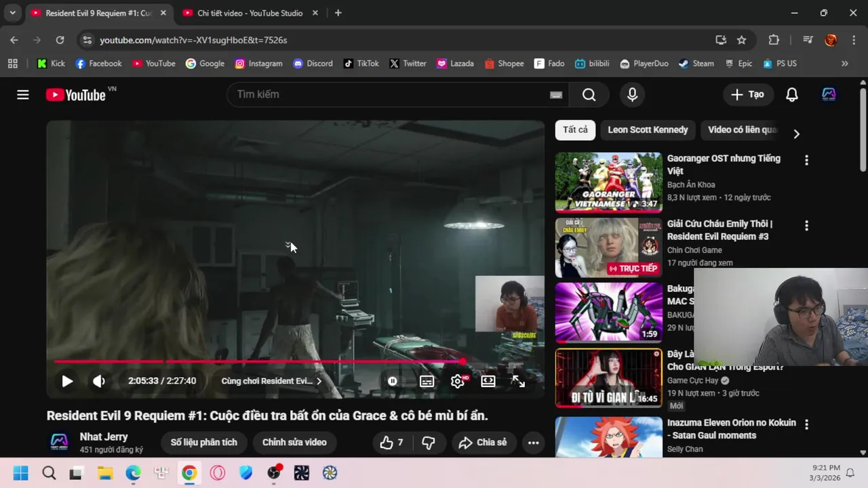Play the video with the play button

click(67, 381)
